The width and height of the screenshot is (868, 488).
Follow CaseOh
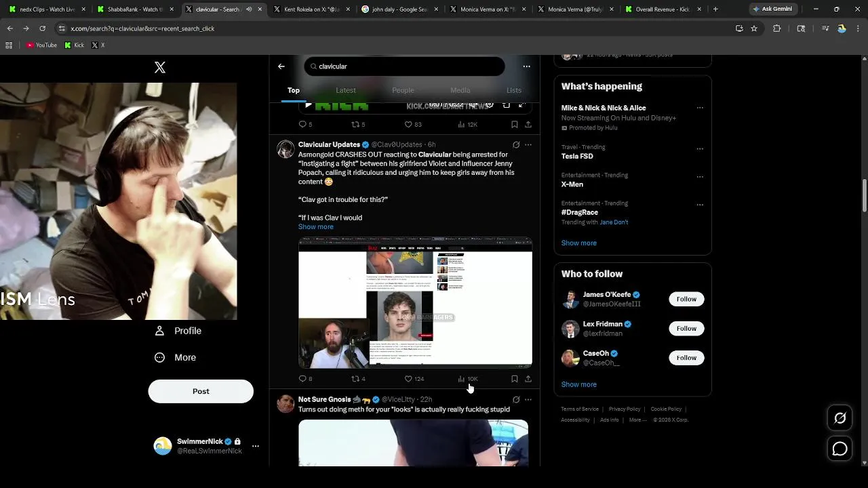[x=686, y=358]
